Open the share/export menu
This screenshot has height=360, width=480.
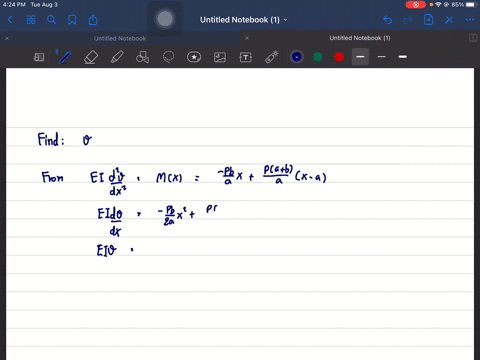coord(93,20)
